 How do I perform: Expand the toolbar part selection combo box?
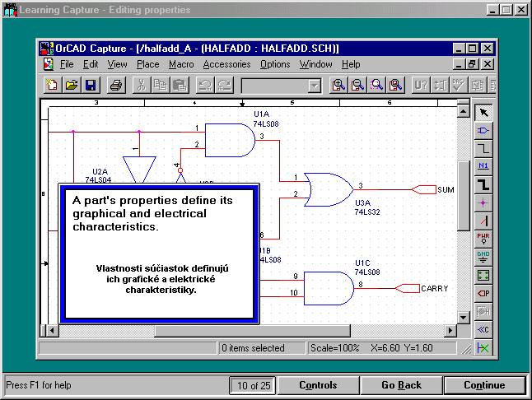point(314,85)
